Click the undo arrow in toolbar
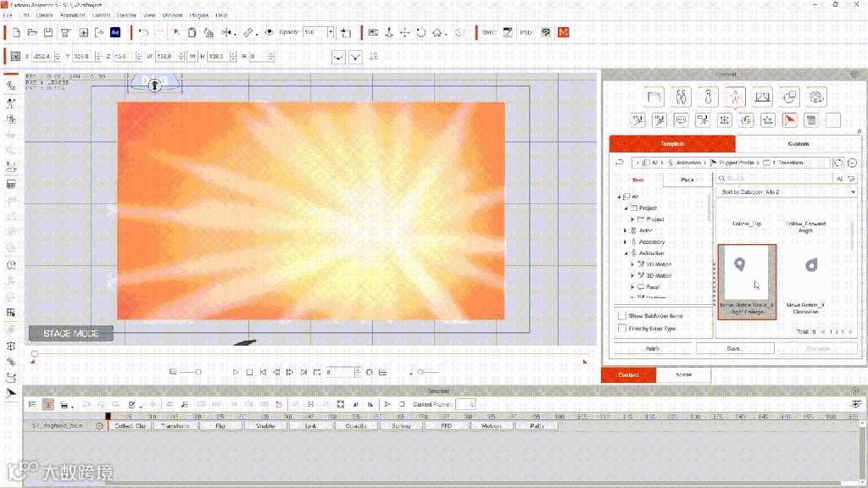Screen dimensions: 868x488 (143, 32)
